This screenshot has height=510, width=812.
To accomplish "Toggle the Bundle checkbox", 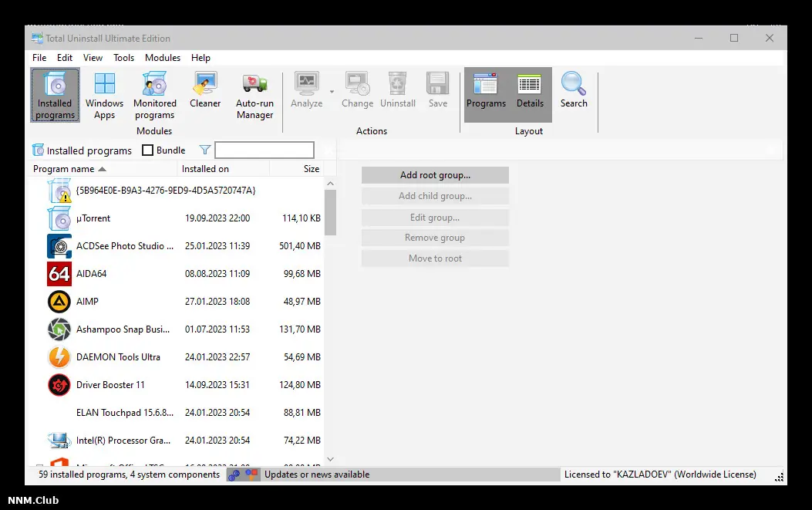I will coord(147,150).
